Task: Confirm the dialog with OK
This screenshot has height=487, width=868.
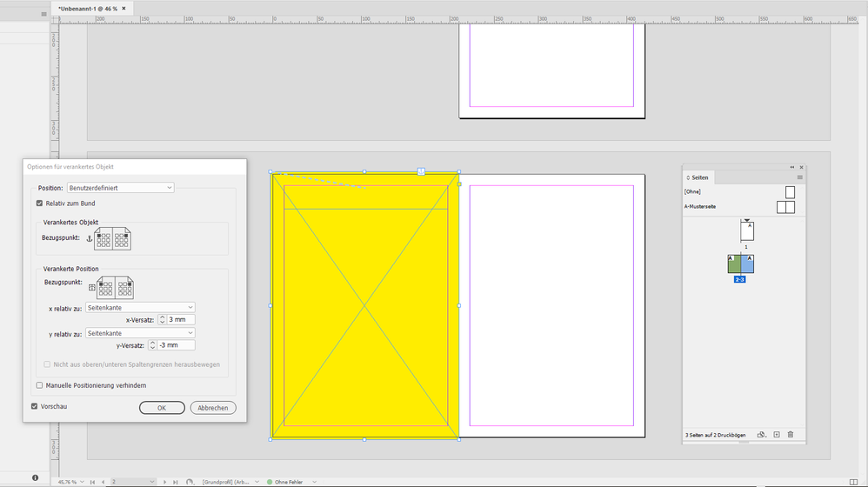Action: pos(162,408)
